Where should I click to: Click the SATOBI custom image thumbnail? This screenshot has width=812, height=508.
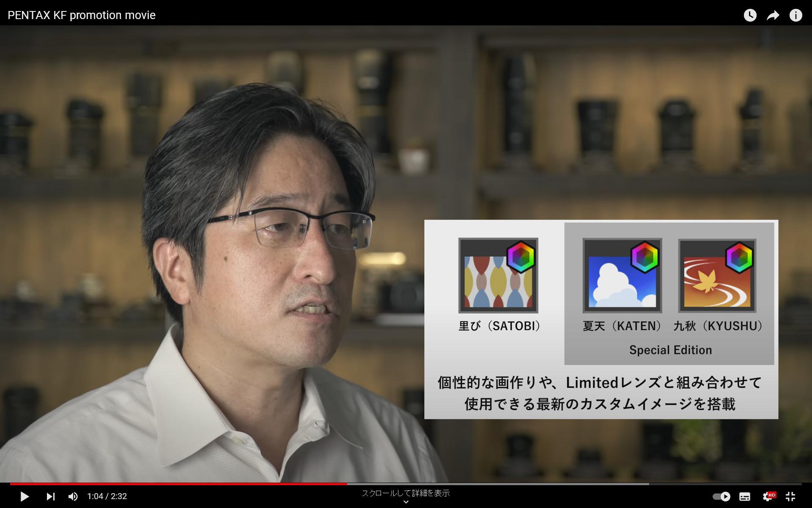click(x=498, y=275)
